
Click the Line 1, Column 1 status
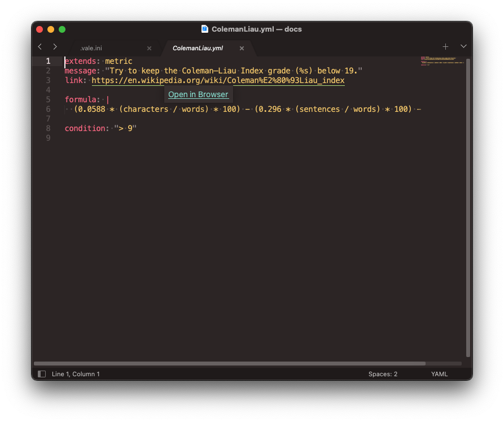click(76, 374)
